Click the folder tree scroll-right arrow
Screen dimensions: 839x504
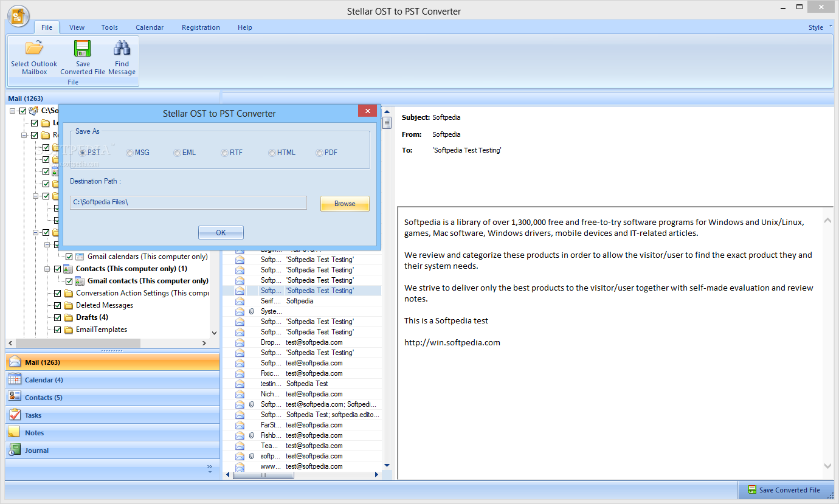point(204,343)
